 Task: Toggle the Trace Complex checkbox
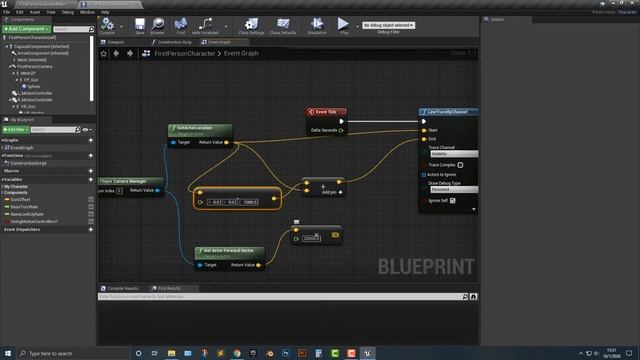[460, 165]
